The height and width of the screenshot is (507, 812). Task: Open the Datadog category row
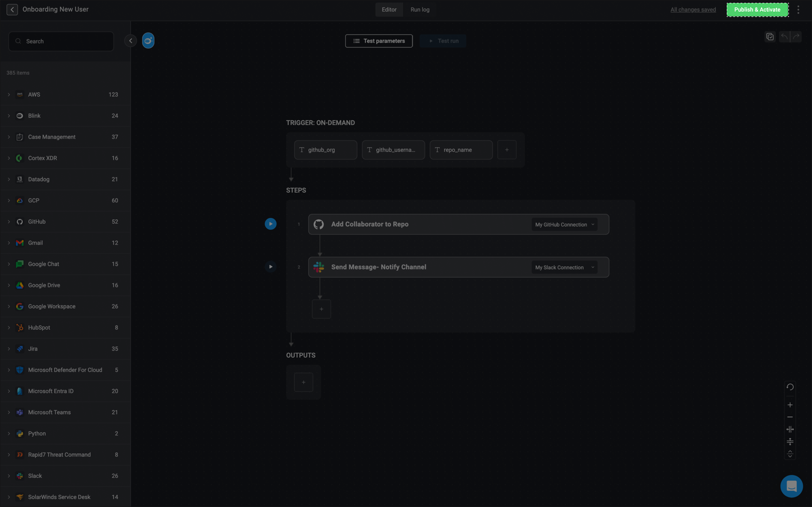(65, 179)
